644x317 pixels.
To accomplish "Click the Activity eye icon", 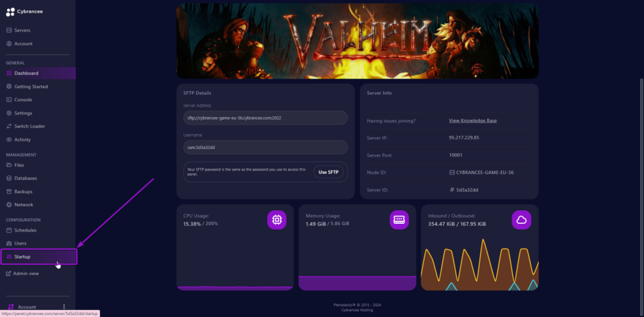I will (x=9, y=140).
